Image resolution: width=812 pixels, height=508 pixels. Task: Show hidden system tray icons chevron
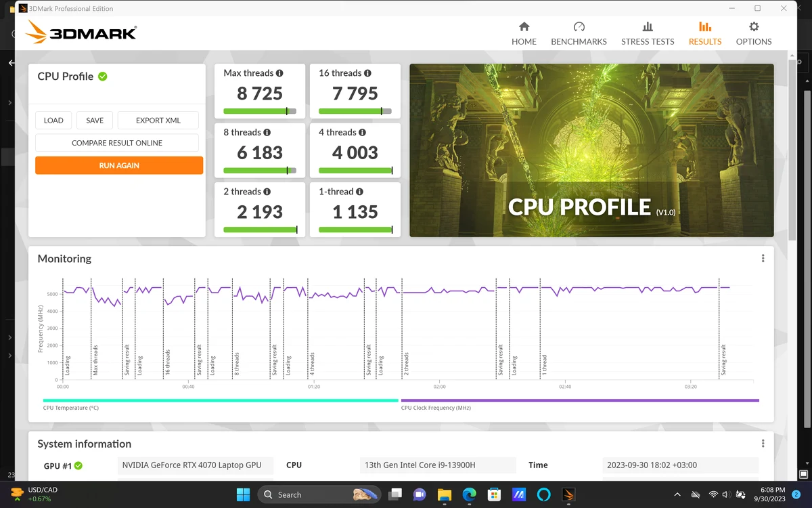pos(677,495)
